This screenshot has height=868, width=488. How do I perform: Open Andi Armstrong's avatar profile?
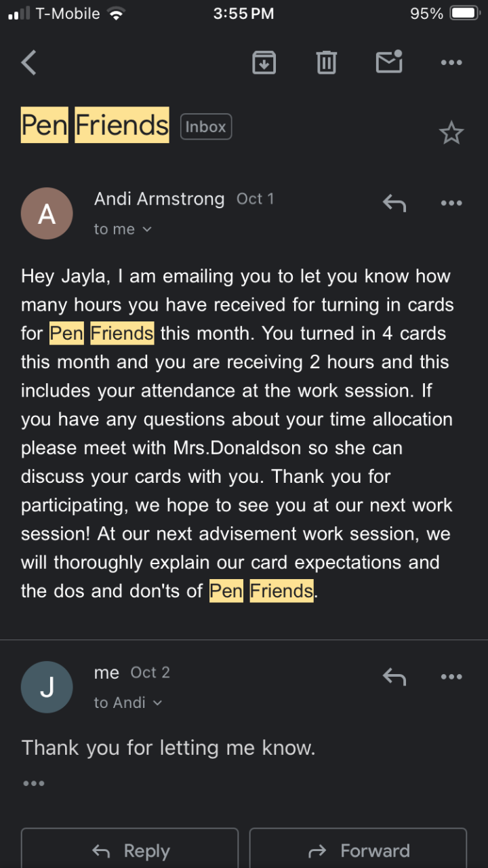[x=47, y=214]
